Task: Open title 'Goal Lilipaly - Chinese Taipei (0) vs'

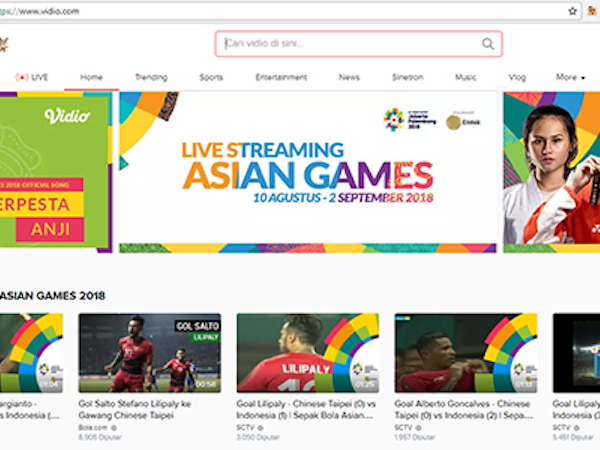Action: click(307, 409)
